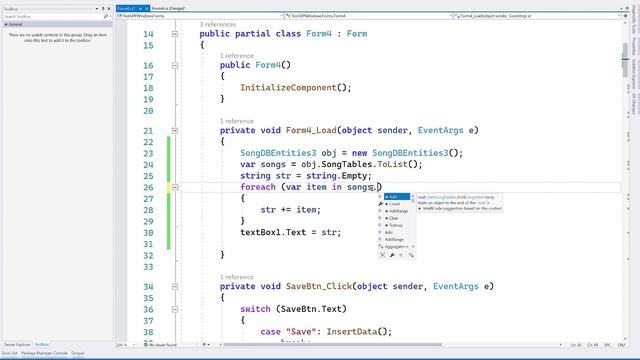The height and width of the screenshot is (360, 640).
Task: Click the CRLF line ending indicator
Action: point(622,345)
